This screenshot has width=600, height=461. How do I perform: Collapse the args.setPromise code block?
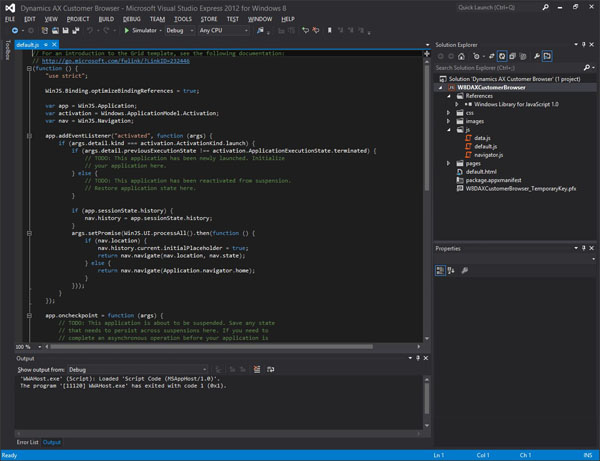[x=29, y=233]
